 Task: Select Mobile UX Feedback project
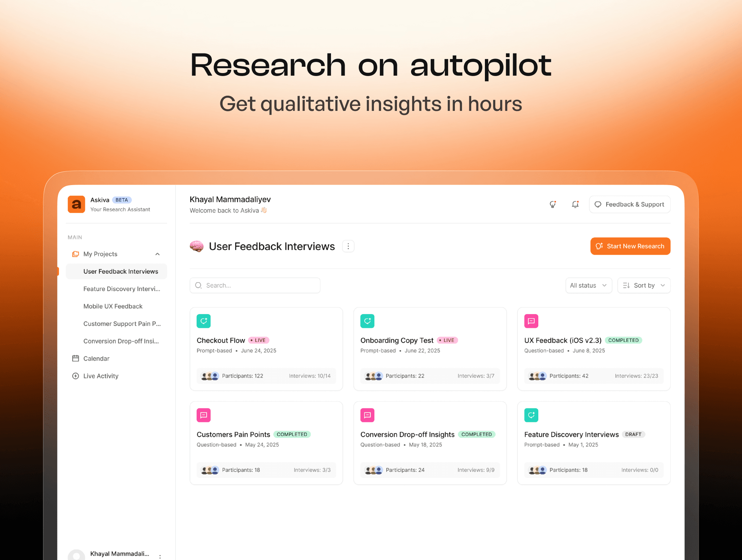point(113,306)
